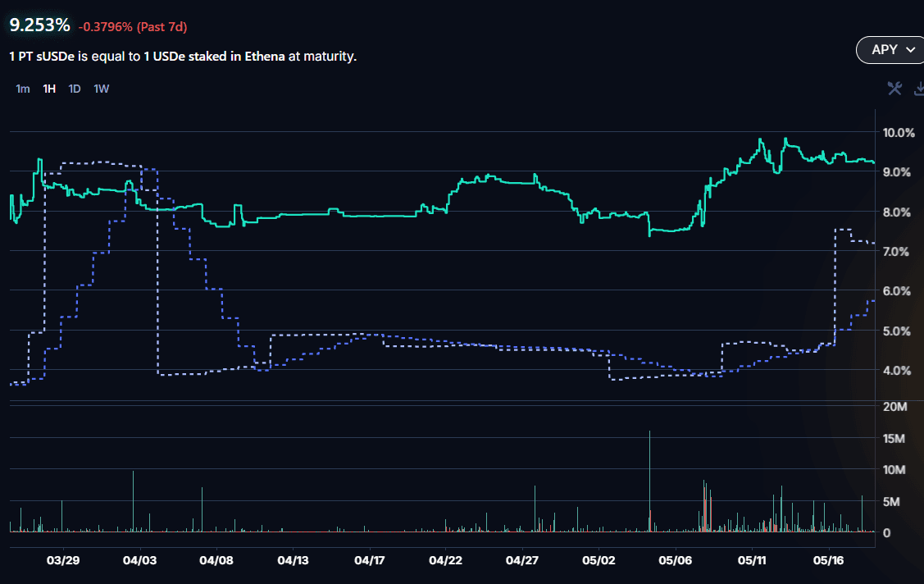Click the -0.3796% (Past 7d) change text
924x584 pixels.
click(133, 26)
